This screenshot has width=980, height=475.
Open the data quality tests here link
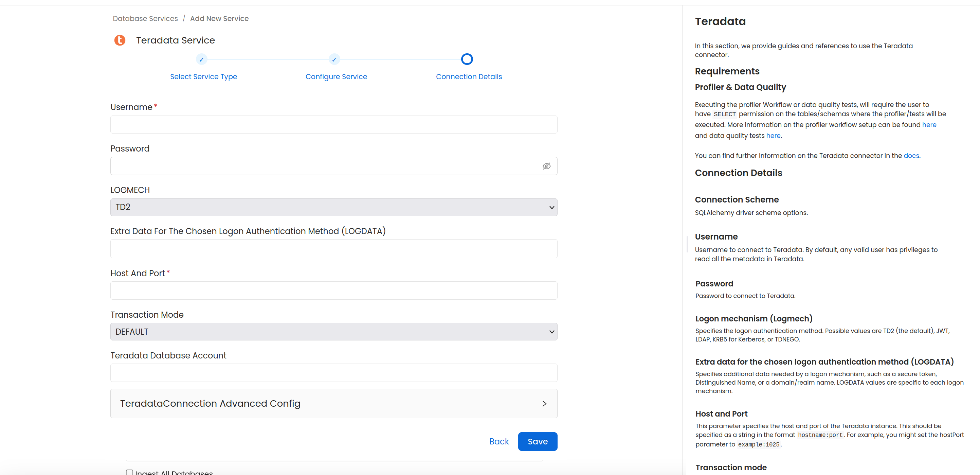pyautogui.click(x=774, y=135)
